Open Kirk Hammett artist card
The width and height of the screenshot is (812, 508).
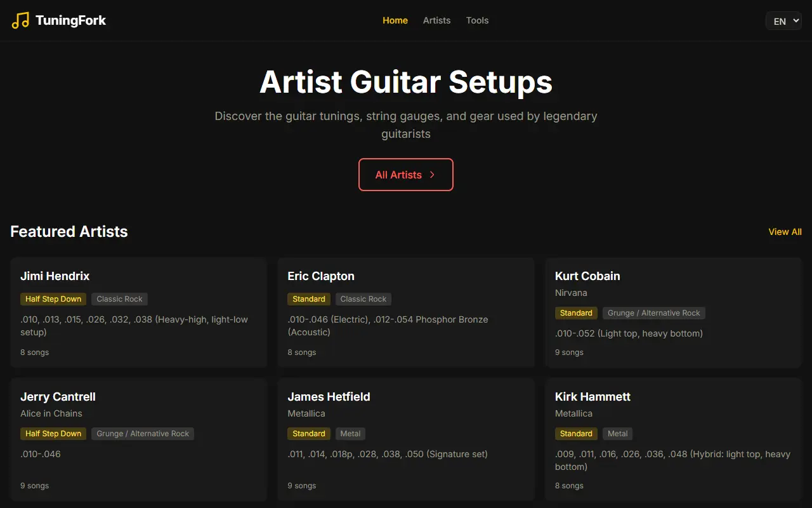[x=674, y=439]
